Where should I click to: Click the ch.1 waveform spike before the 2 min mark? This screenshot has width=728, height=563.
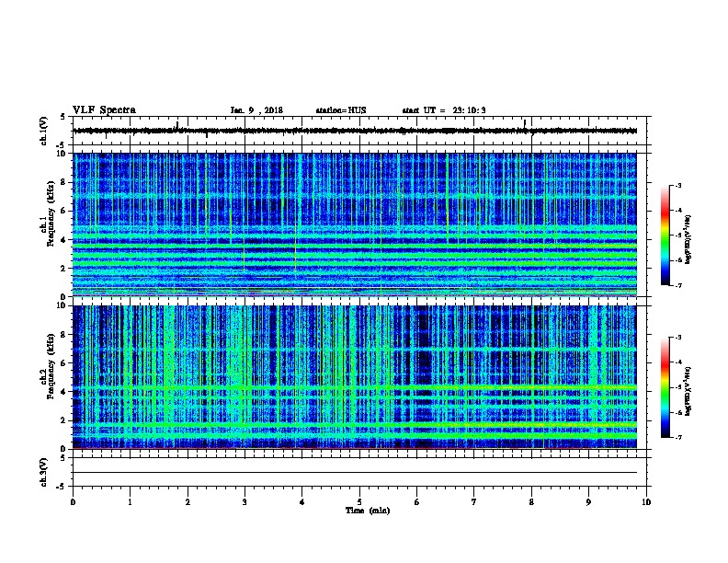pos(176,125)
